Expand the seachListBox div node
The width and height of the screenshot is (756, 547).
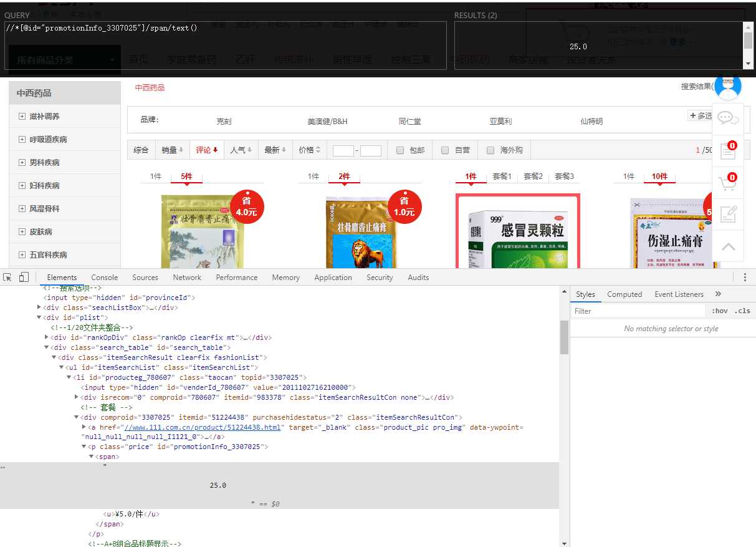coord(39,307)
